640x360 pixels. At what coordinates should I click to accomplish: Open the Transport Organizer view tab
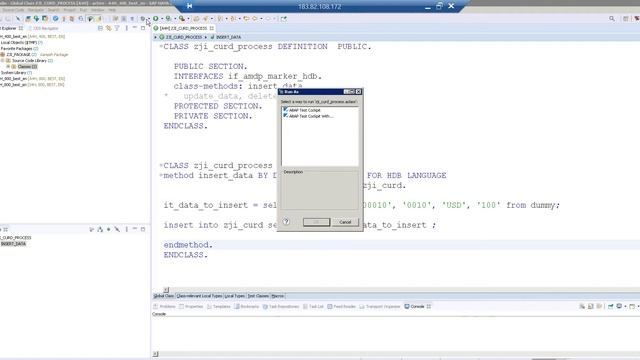(380, 307)
